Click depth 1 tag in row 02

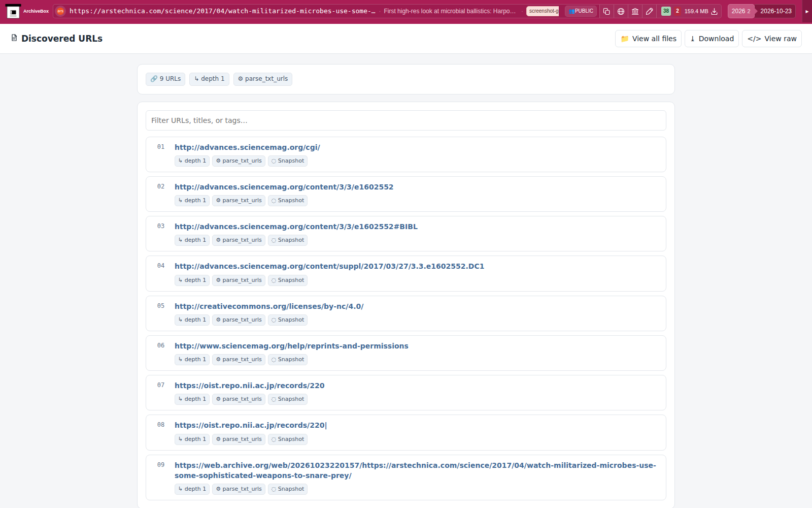coord(192,201)
